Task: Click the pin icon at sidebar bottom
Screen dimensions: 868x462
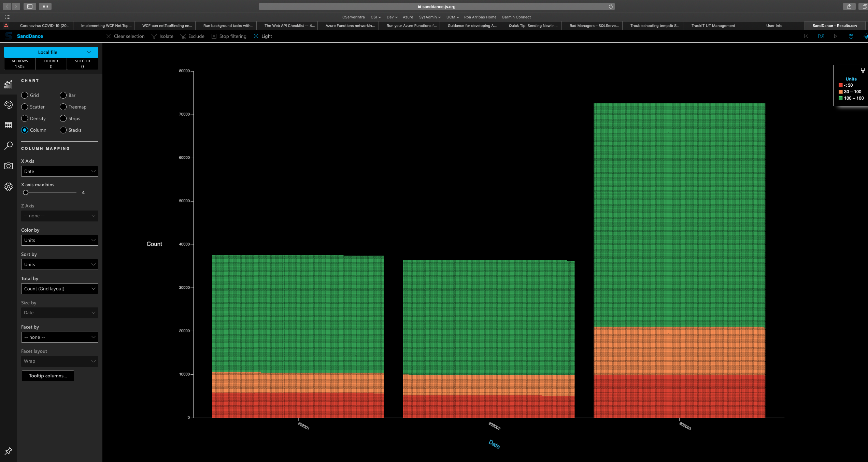Action: 8,451
